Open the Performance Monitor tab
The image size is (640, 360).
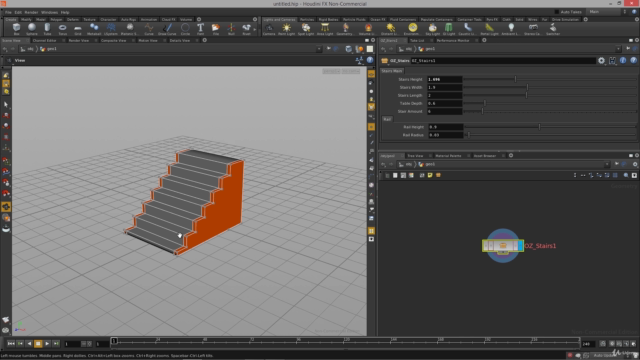(453, 40)
